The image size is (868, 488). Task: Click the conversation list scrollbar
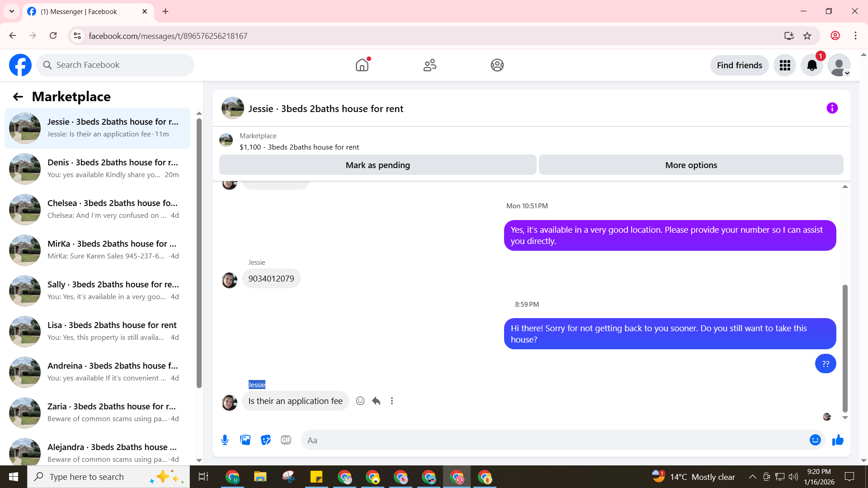coord(199,253)
